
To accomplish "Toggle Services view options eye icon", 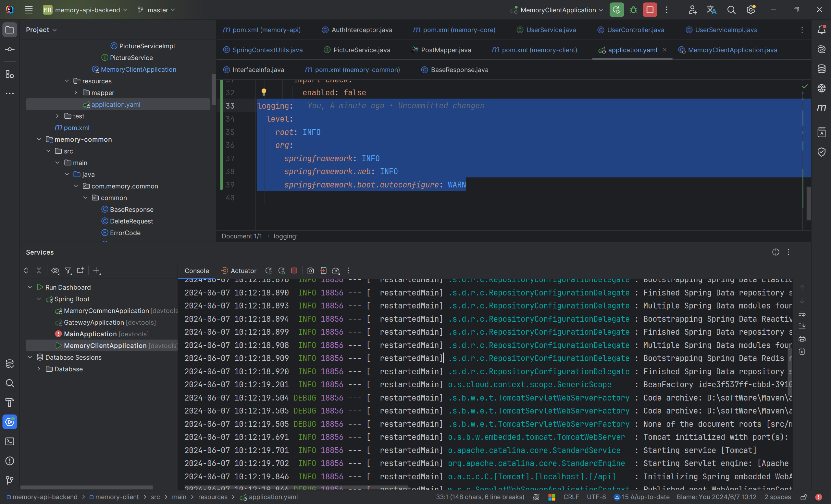I will (x=55, y=270).
